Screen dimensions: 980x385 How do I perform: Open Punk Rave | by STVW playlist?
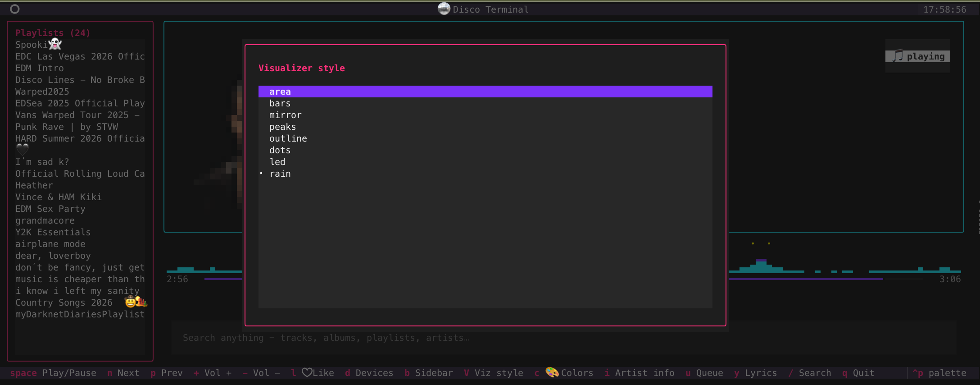point(80,127)
